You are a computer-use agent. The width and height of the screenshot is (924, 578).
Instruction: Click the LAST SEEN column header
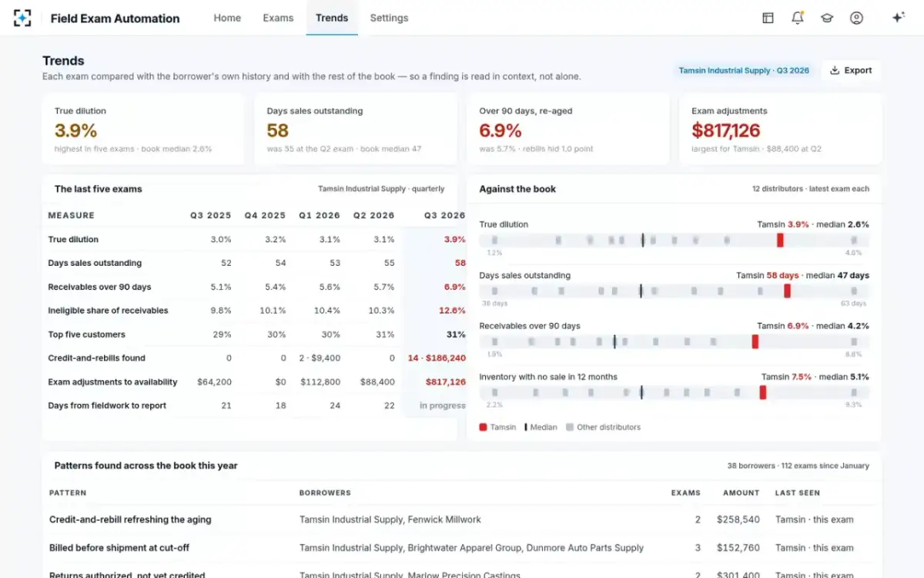pos(798,493)
